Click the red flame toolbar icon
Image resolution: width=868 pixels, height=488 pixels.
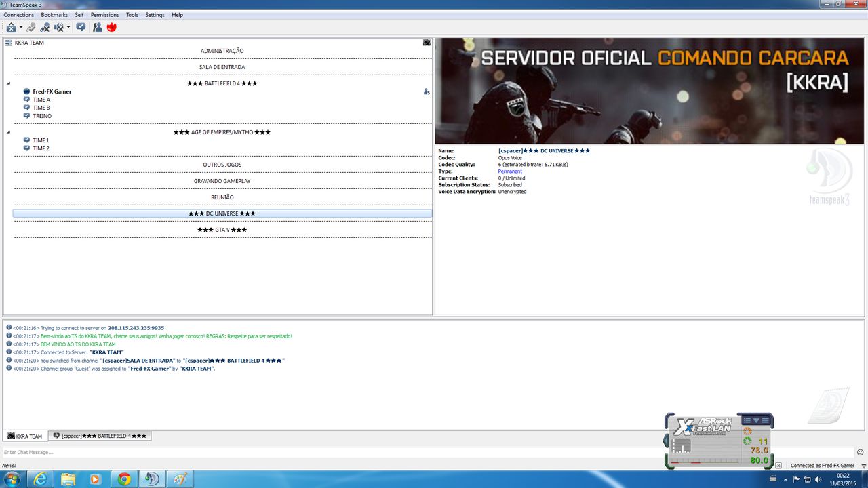tap(112, 27)
